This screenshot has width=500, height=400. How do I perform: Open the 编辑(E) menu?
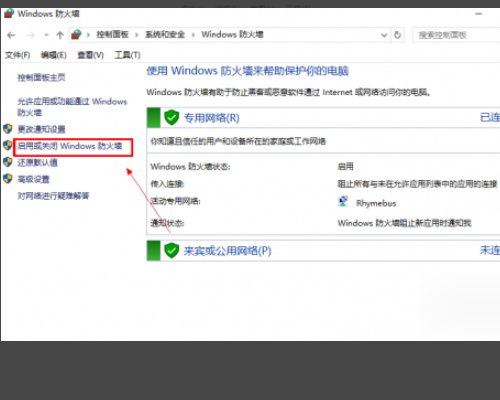(x=54, y=55)
